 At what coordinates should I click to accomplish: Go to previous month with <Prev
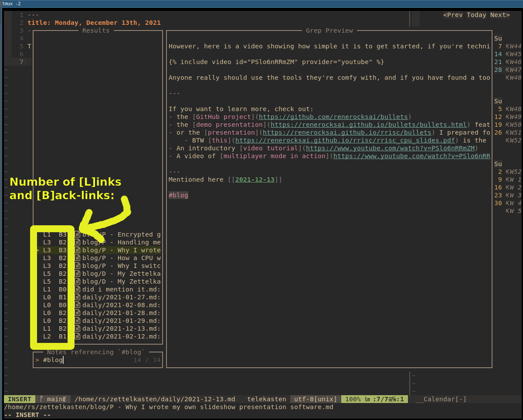(x=453, y=15)
